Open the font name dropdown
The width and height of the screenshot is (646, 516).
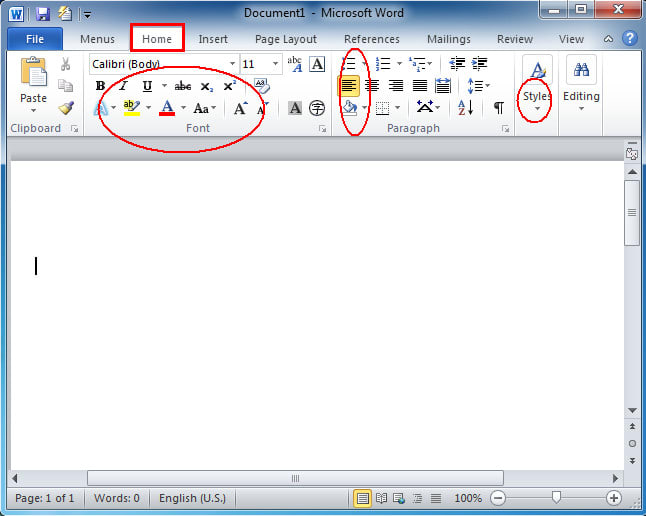[x=232, y=64]
